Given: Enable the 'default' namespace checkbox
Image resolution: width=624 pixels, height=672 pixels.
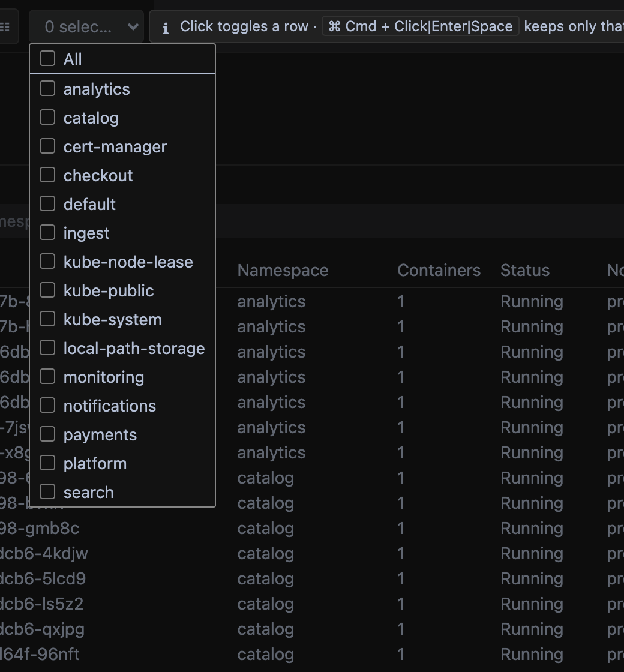Looking at the screenshot, I should [47, 203].
